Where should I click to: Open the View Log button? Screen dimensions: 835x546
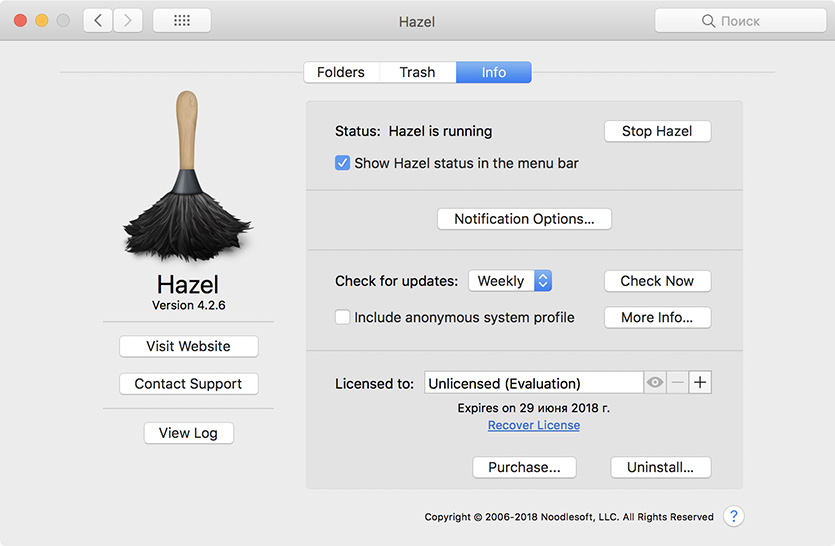[188, 433]
